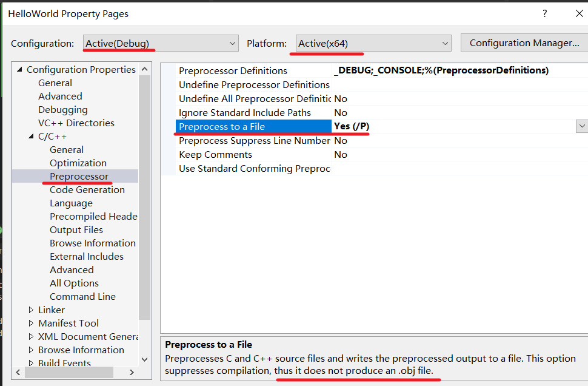This screenshot has height=386, width=588.
Task: Click the help question mark icon
Action: coord(545,13)
